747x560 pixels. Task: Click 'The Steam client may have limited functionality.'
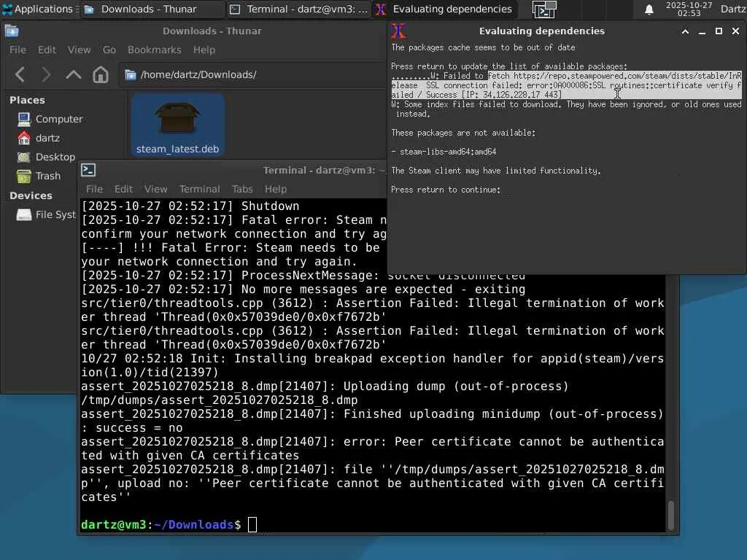tap(496, 171)
